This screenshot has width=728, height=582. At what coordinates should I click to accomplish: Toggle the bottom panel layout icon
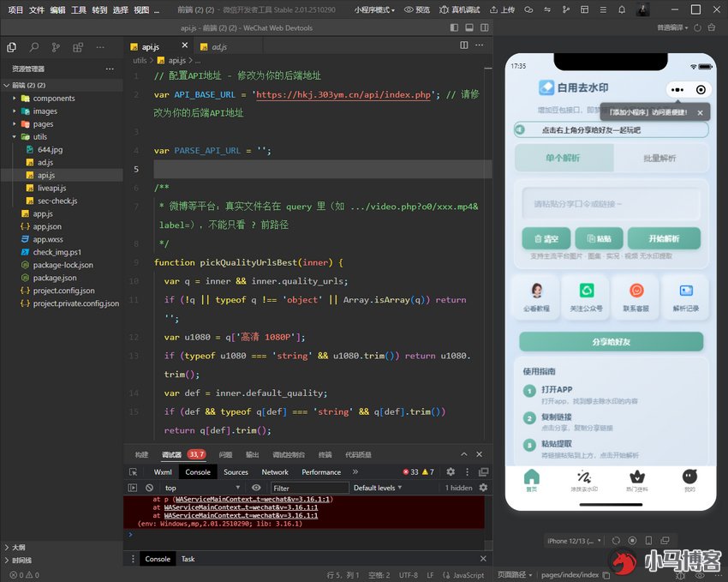(x=469, y=28)
